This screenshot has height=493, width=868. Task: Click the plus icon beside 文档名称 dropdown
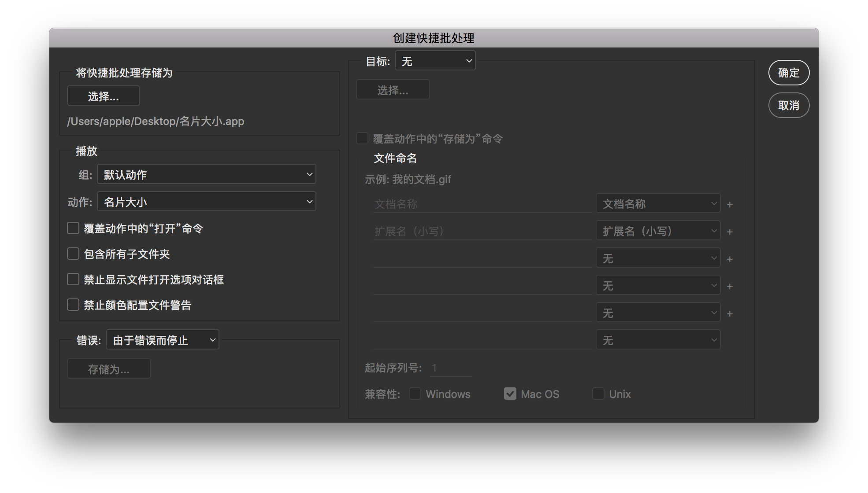pyautogui.click(x=730, y=205)
